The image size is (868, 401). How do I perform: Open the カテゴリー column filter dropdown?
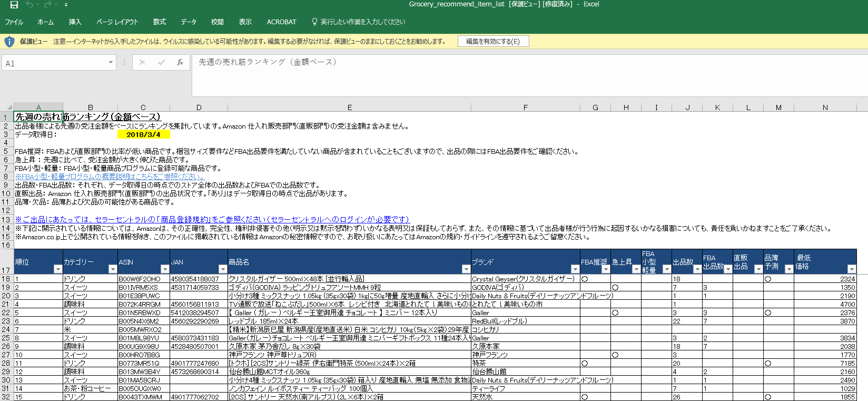tap(112, 269)
